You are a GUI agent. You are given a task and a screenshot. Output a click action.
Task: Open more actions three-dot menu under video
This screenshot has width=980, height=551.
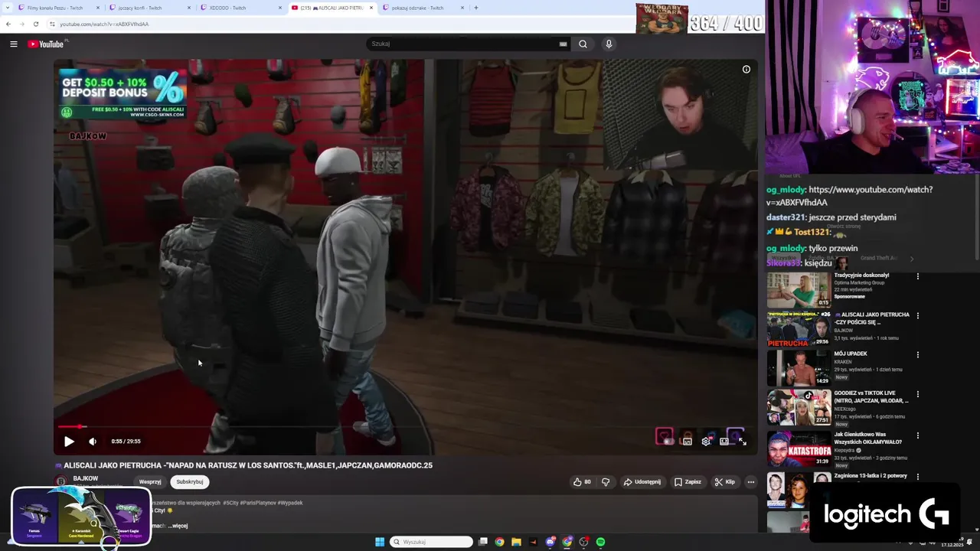pos(751,482)
